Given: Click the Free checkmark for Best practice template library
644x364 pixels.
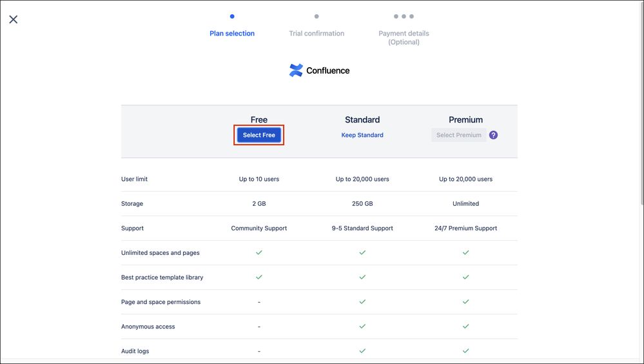Looking at the screenshot, I should [x=259, y=278].
